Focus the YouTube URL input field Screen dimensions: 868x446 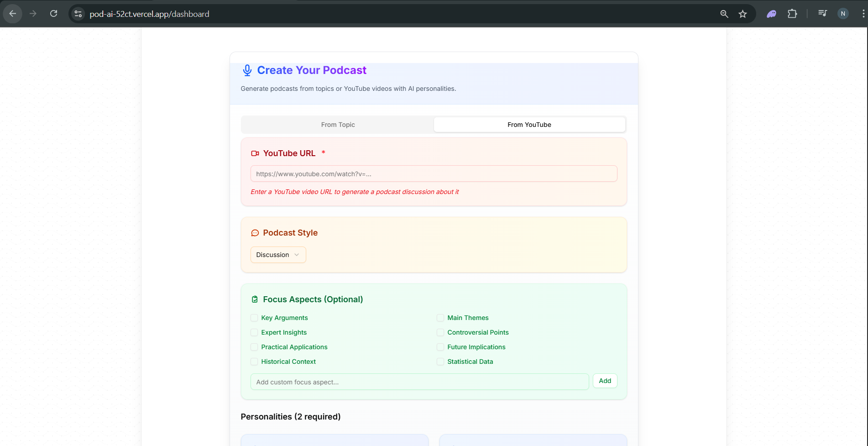434,173
